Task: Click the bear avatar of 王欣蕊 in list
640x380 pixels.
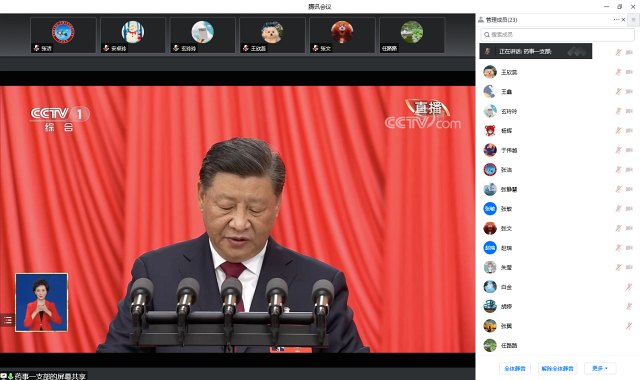Action: 490,72
